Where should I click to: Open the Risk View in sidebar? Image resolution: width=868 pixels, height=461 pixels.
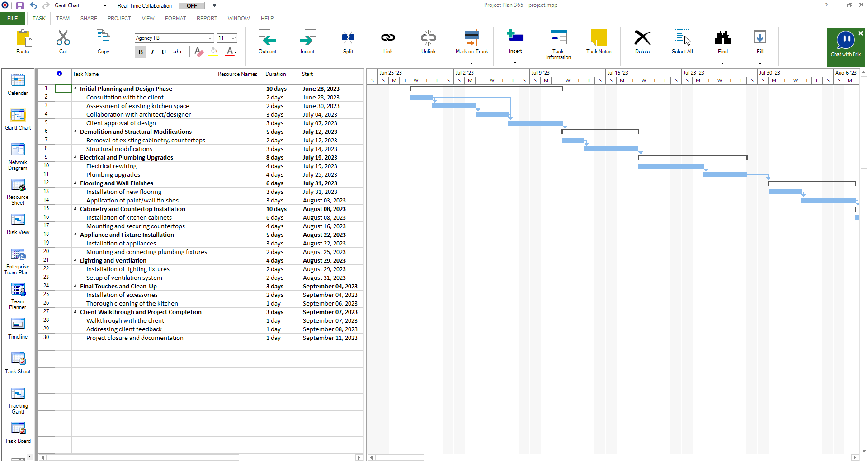coord(18,225)
